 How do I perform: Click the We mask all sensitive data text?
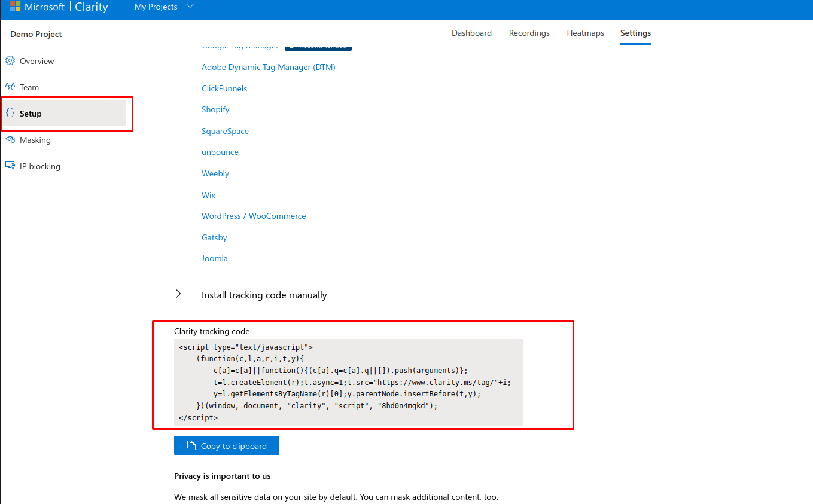[336, 497]
